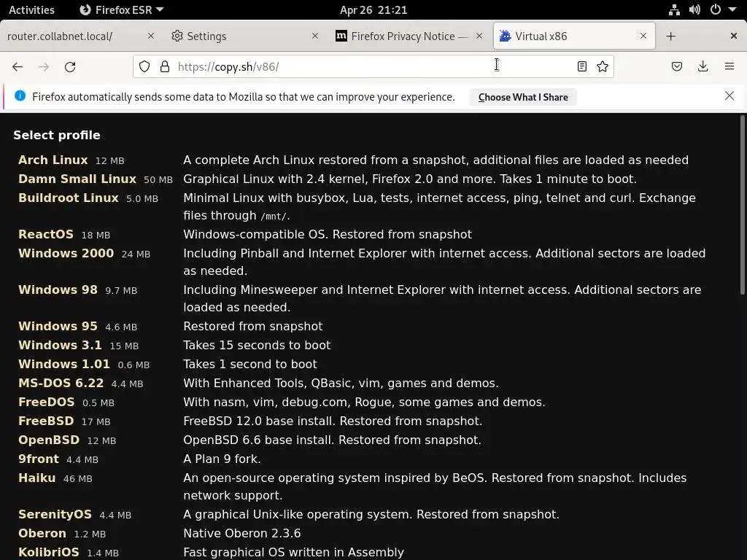
Task: Bookmark this page with the star icon
Action: click(x=603, y=66)
